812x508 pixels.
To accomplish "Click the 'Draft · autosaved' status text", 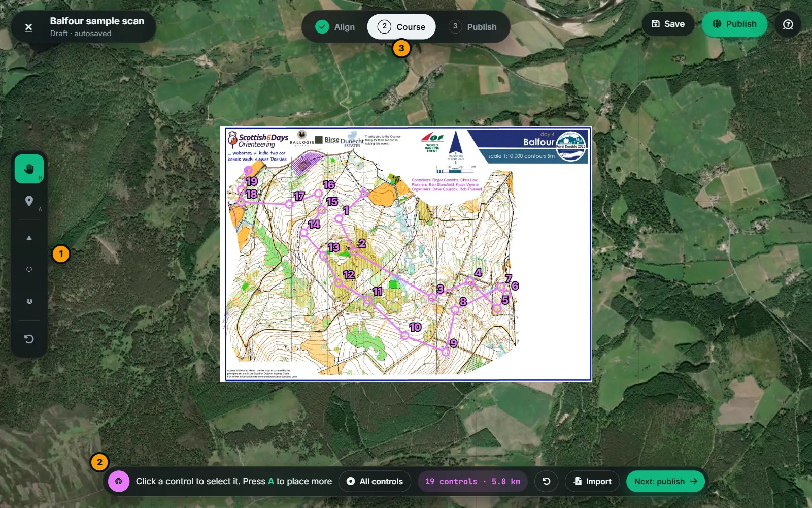I will pos(81,34).
